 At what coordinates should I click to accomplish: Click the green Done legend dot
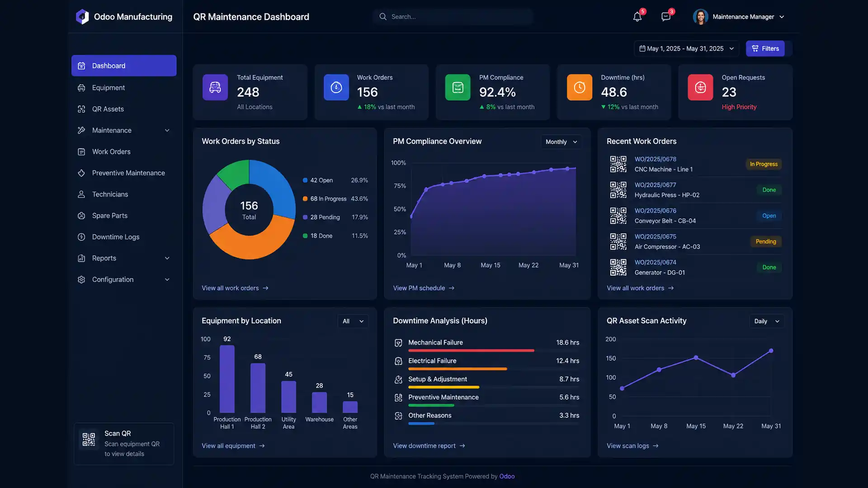point(305,236)
